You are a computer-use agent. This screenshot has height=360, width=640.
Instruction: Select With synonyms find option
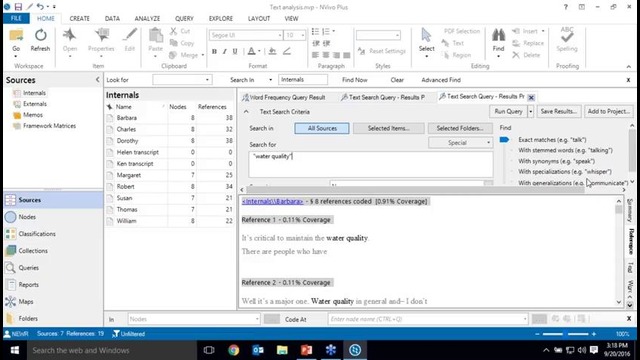(x=556, y=161)
